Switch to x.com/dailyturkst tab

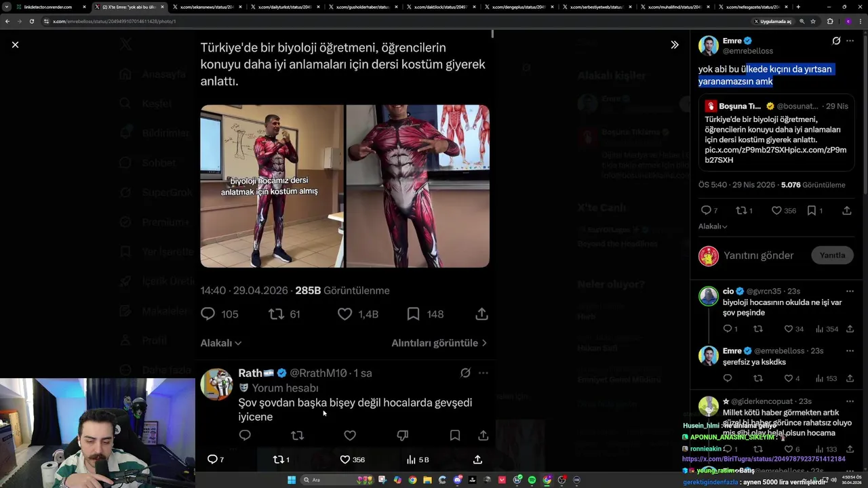284,7
